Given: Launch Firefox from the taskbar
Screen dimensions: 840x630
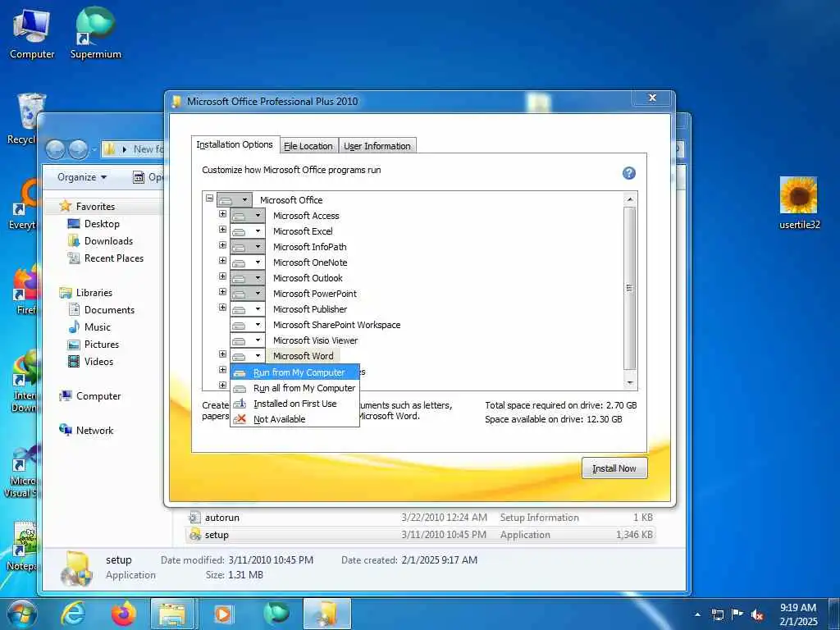Looking at the screenshot, I should pyautogui.click(x=124, y=614).
